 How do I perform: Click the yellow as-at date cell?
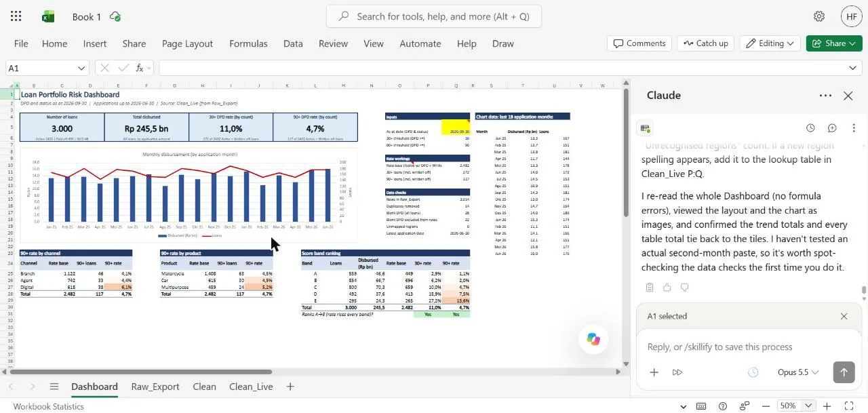point(456,128)
